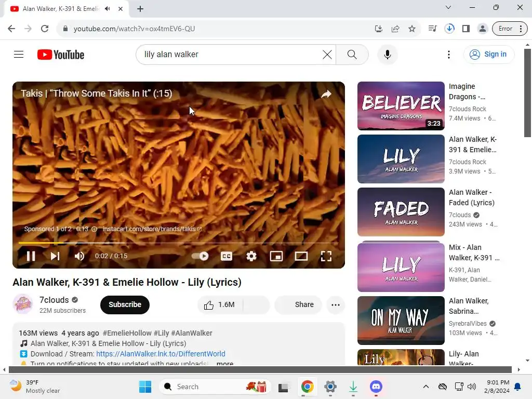Open Discord from the taskbar
532x399 pixels.
[376, 387]
